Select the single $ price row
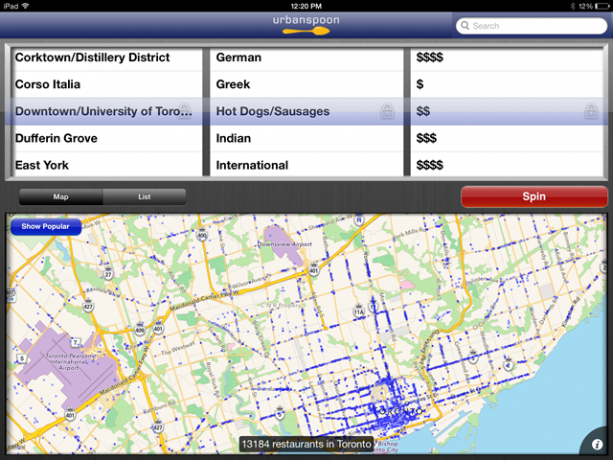This screenshot has height=460, width=613. pos(507,84)
